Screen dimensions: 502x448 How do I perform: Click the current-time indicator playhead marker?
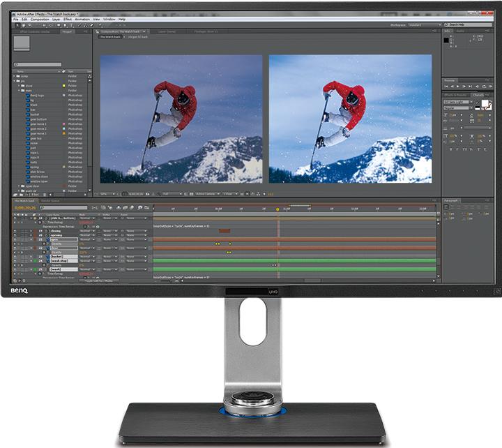pos(277,209)
